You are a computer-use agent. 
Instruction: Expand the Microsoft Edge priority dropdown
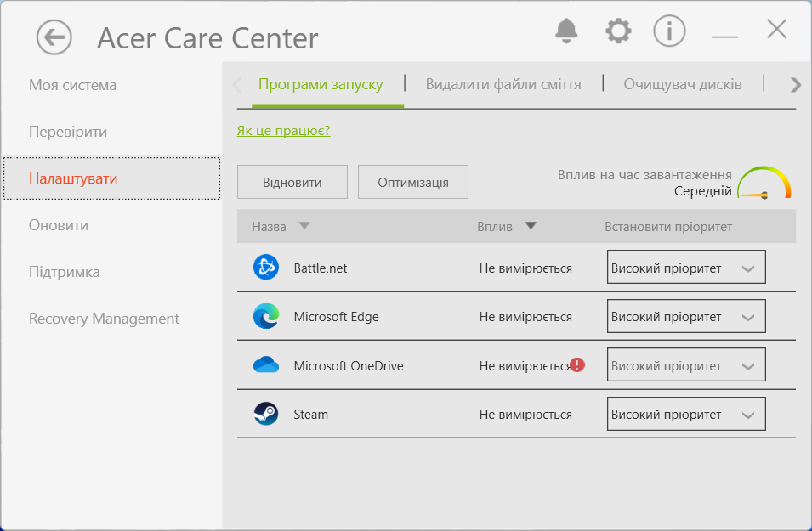tap(686, 317)
